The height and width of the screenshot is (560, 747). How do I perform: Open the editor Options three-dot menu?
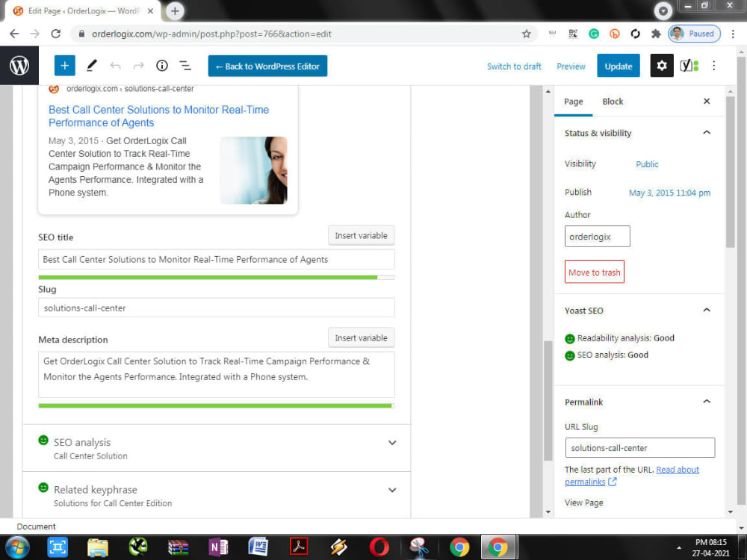click(713, 66)
